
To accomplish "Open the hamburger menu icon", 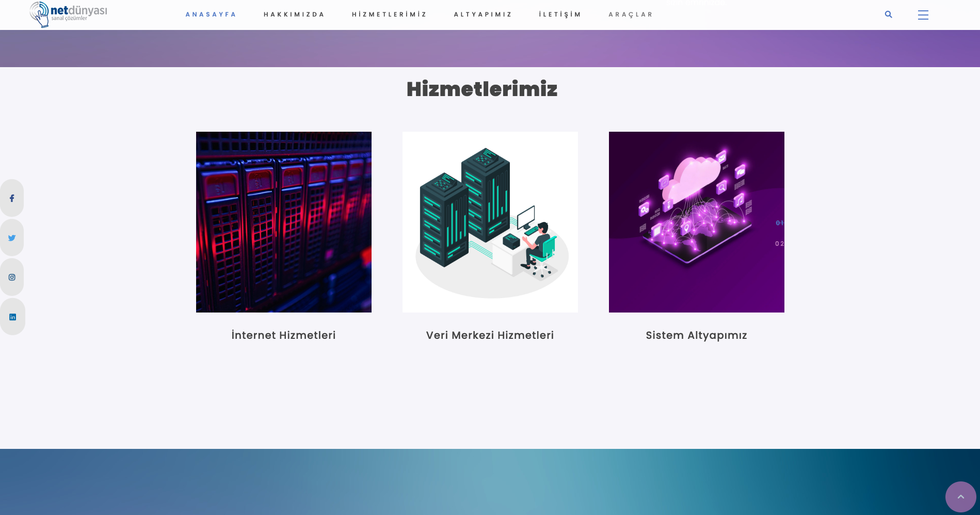I will pos(923,15).
